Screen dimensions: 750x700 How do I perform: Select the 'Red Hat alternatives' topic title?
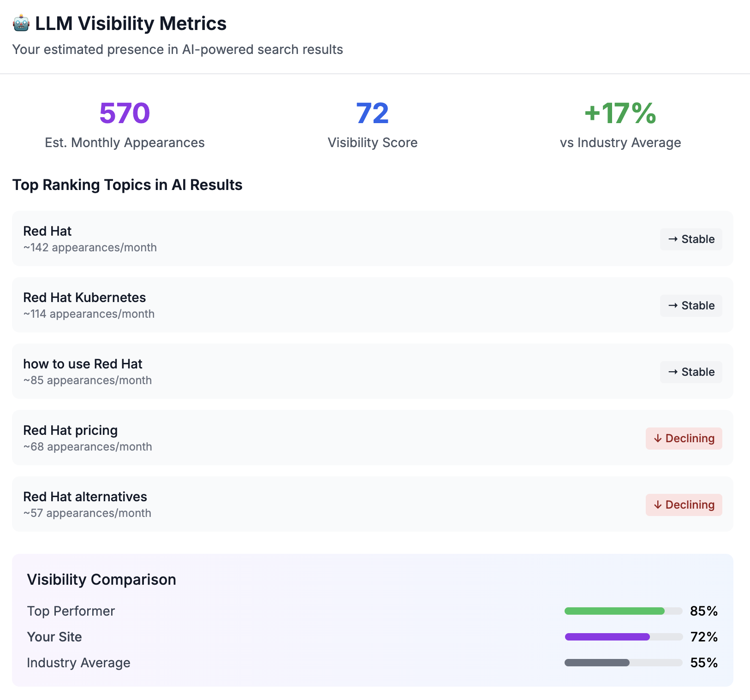85,497
